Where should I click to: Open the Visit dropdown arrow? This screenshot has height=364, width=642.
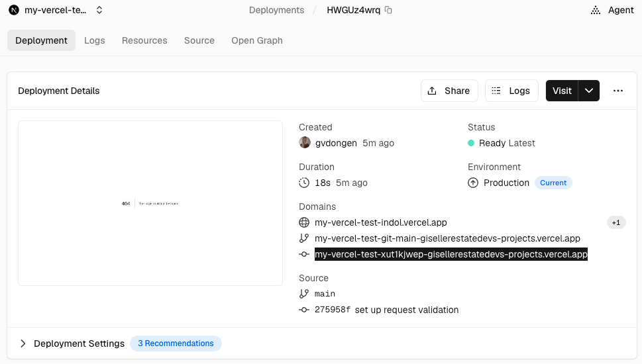(x=589, y=91)
